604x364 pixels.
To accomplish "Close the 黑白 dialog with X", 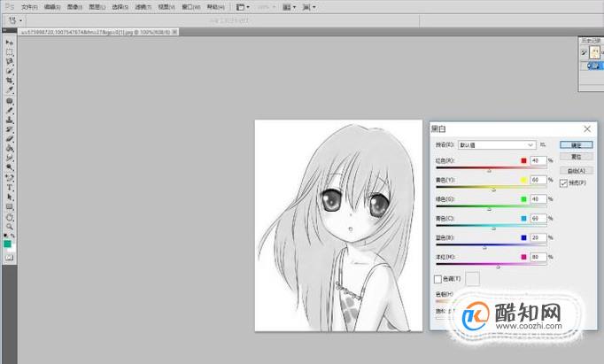I will click(587, 128).
